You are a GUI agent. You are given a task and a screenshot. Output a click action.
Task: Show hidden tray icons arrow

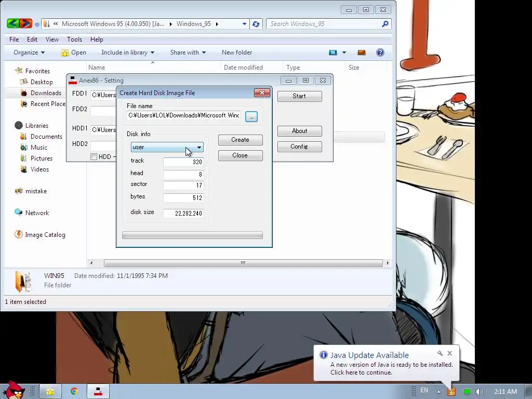[x=438, y=392]
